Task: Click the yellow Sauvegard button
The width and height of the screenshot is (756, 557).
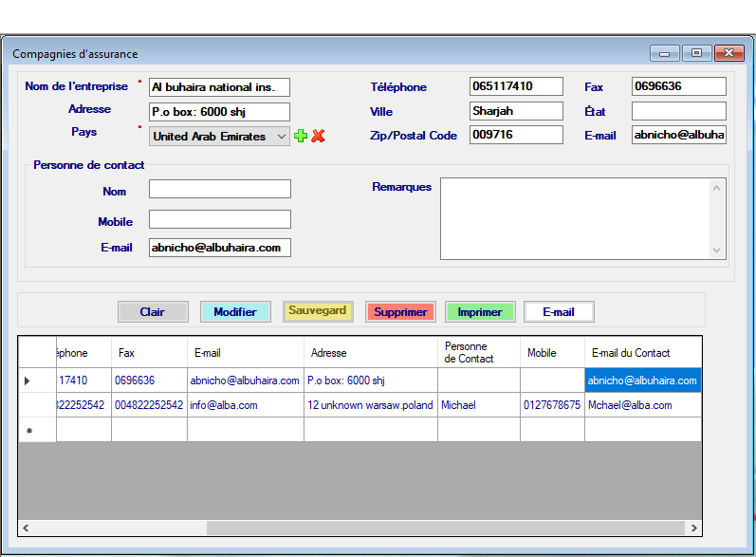Action: tap(317, 311)
